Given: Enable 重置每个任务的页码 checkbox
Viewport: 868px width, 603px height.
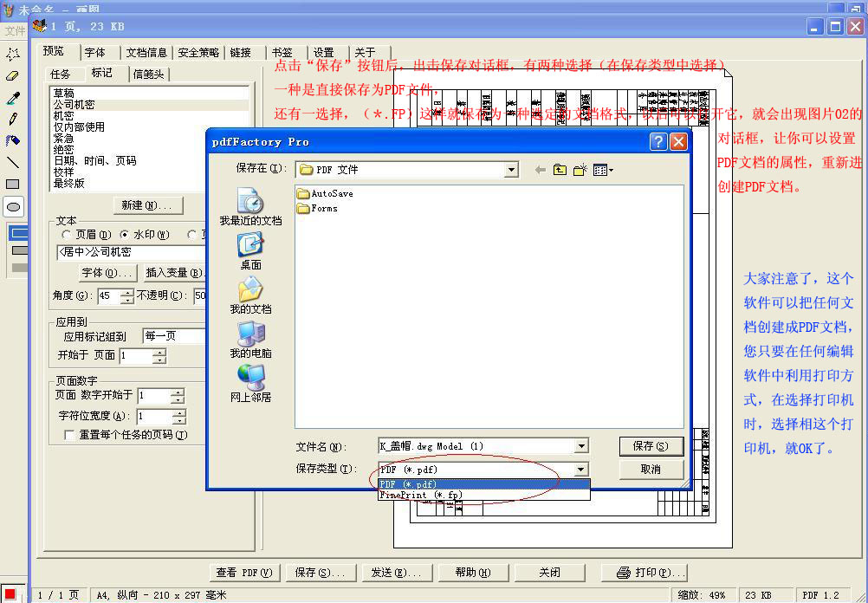Looking at the screenshot, I should click(x=70, y=435).
